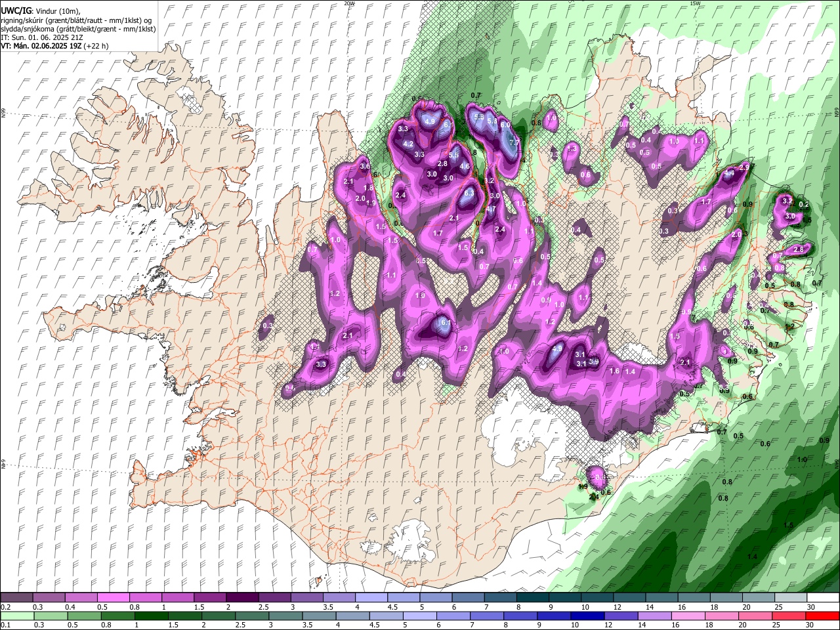Click the "1.6" precipitation value on the map
840x630 pixels.
pos(615,371)
